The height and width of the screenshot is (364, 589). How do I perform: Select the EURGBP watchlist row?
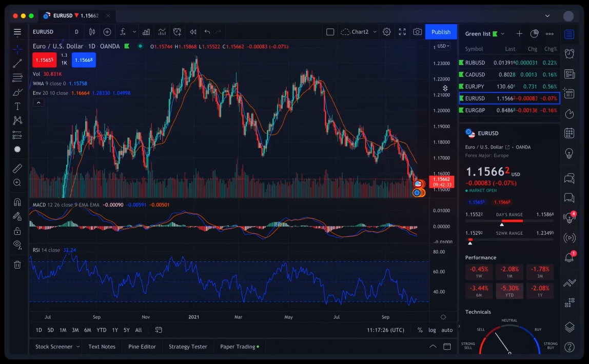(x=509, y=110)
